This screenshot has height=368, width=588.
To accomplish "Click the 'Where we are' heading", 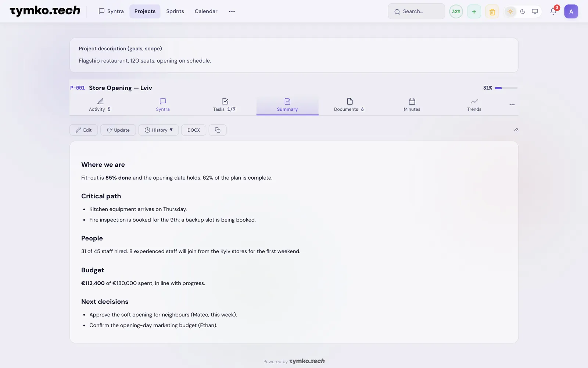I will pos(103,164).
